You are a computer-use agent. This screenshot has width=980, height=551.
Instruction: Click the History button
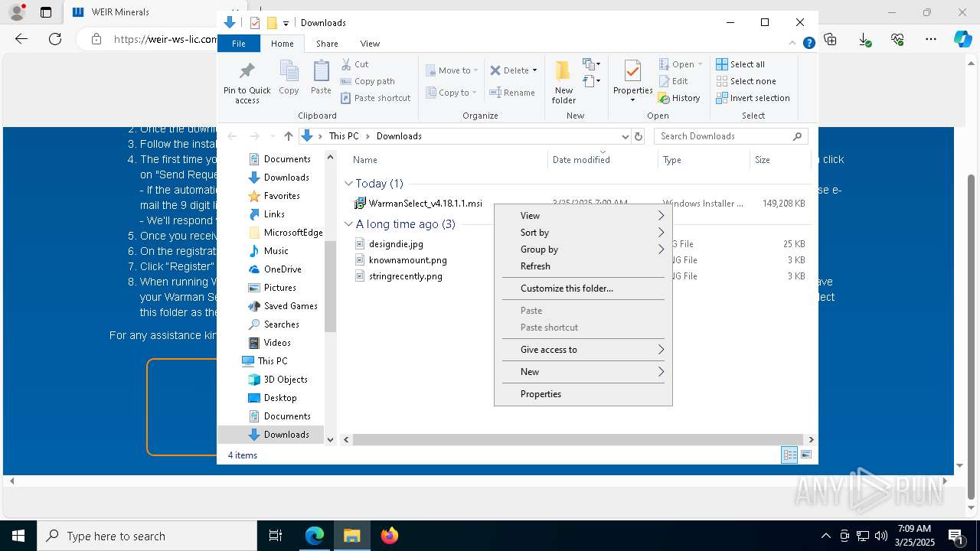pyautogui.click(x=680, y=98)
